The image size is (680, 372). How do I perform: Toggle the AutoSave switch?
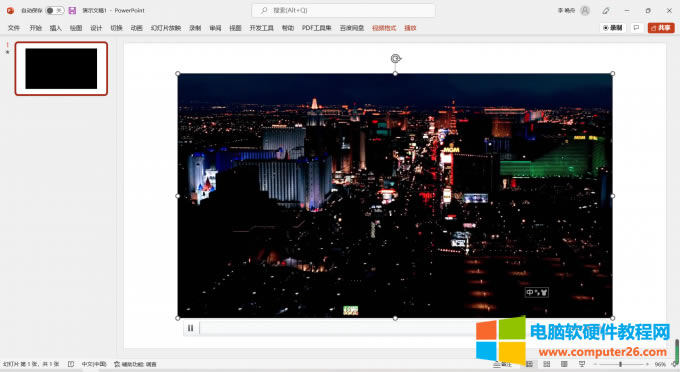coord(55,10)
